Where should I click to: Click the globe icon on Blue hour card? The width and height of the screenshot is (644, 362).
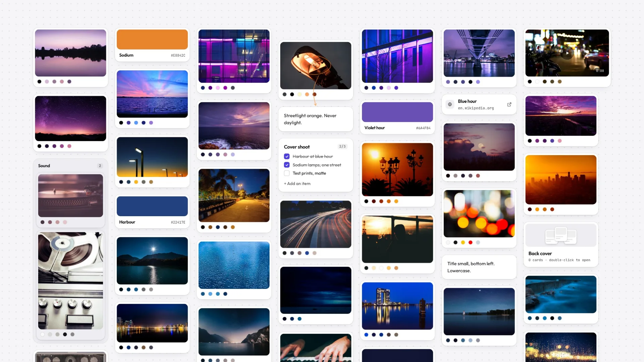click(450, 105)
